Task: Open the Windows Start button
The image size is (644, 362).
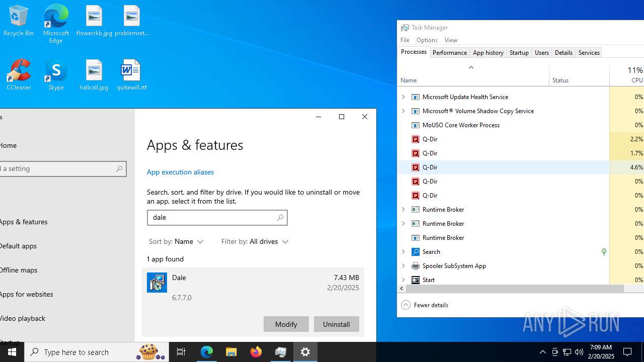Action: pyautogui.click(x=12, y=352)
